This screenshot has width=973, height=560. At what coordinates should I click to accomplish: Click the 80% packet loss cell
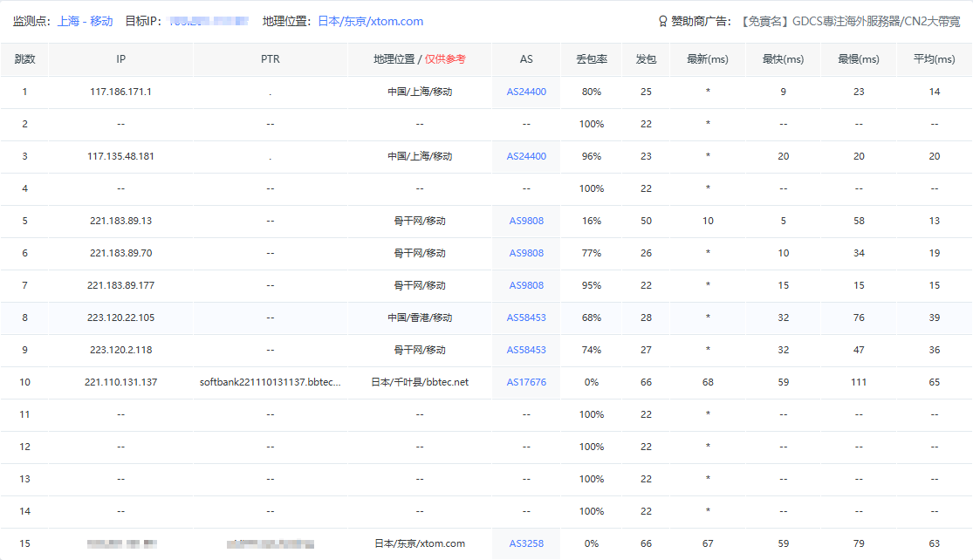[592, 92]
